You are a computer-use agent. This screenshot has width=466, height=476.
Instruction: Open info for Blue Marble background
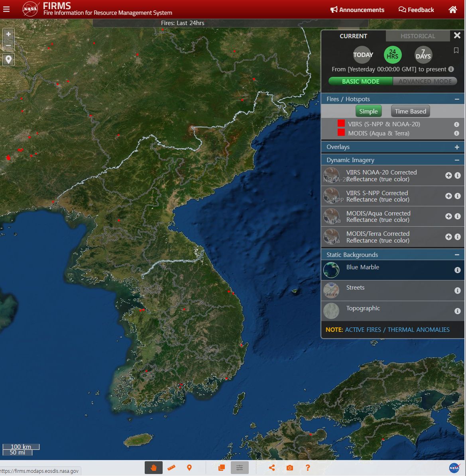point(458,270)
